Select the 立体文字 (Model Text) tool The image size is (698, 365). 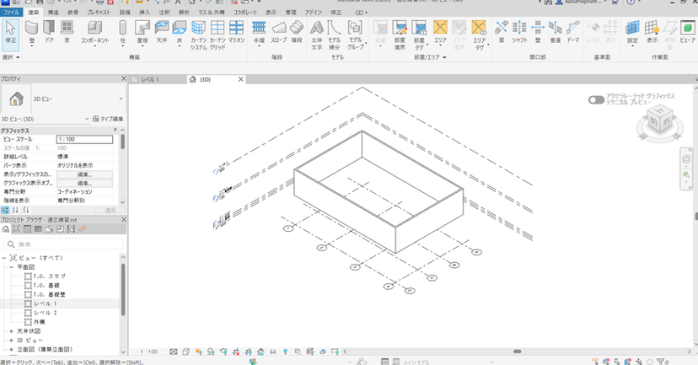(x=317, y=35)
